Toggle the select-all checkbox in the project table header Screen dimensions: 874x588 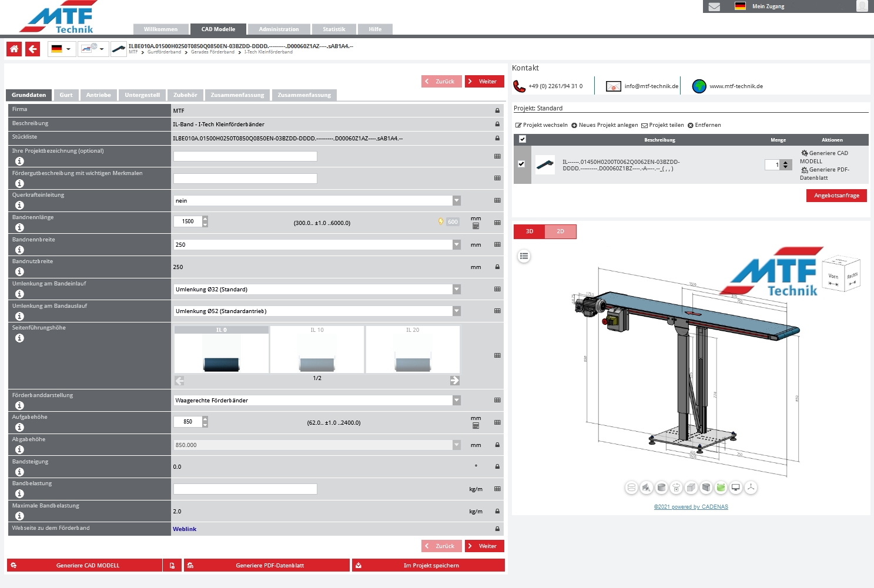(x=523, y=139)
